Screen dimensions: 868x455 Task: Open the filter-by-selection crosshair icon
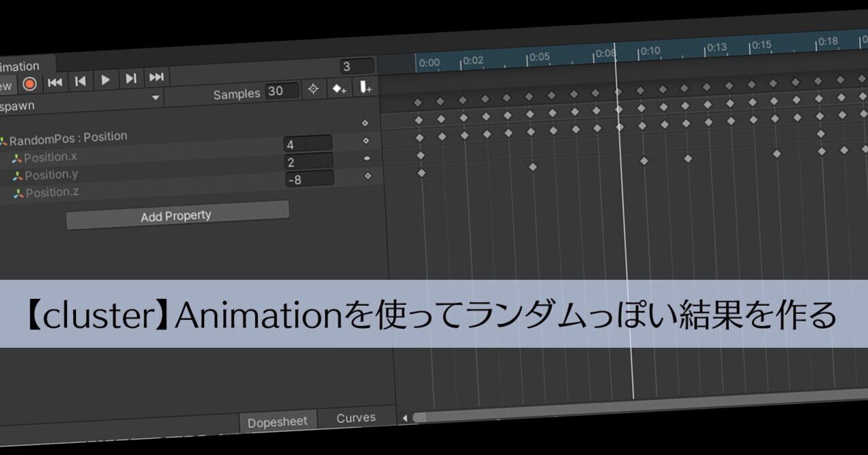click(x=313, y=90)
